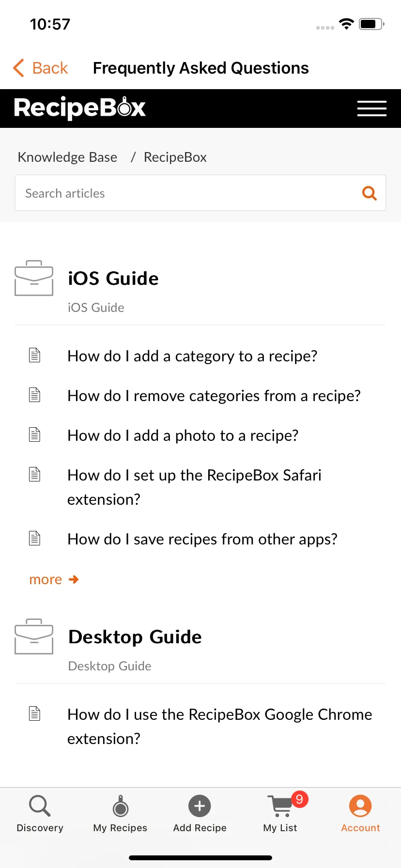Tap the orange search magnifier icon

point(370,193)
